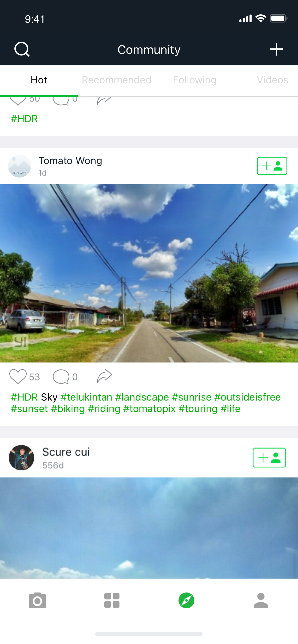Follow Tomato Wong with add-person button
This screenshot has width=298, height=644.
pyautogui.click(x=272, y=166)
